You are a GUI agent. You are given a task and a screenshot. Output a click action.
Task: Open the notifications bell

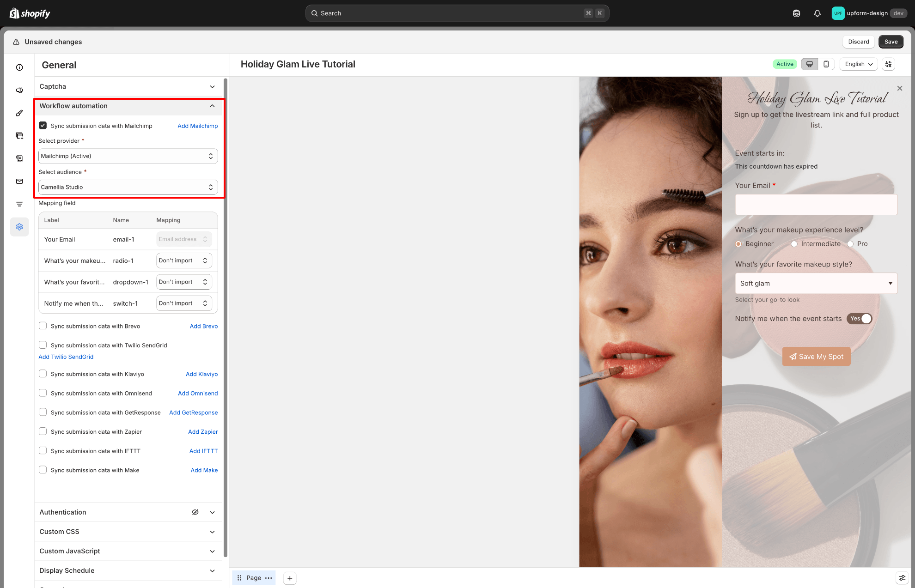817,13
